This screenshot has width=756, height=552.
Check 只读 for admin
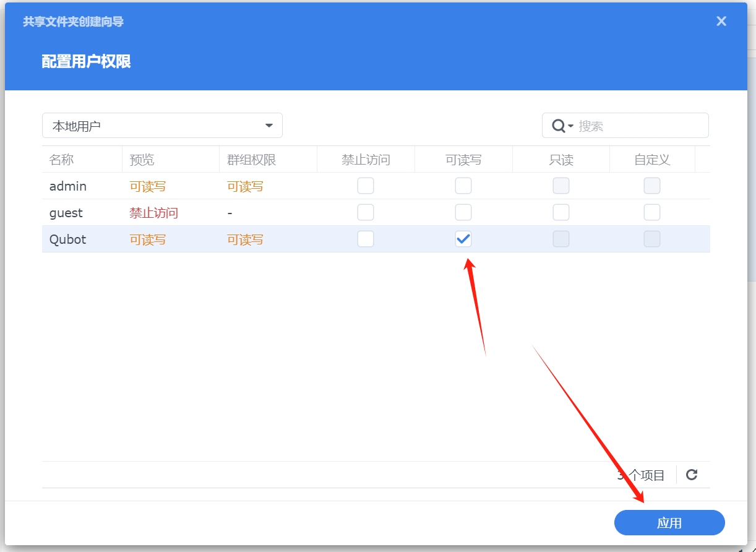pyautogui.click(x=561, y=186)
